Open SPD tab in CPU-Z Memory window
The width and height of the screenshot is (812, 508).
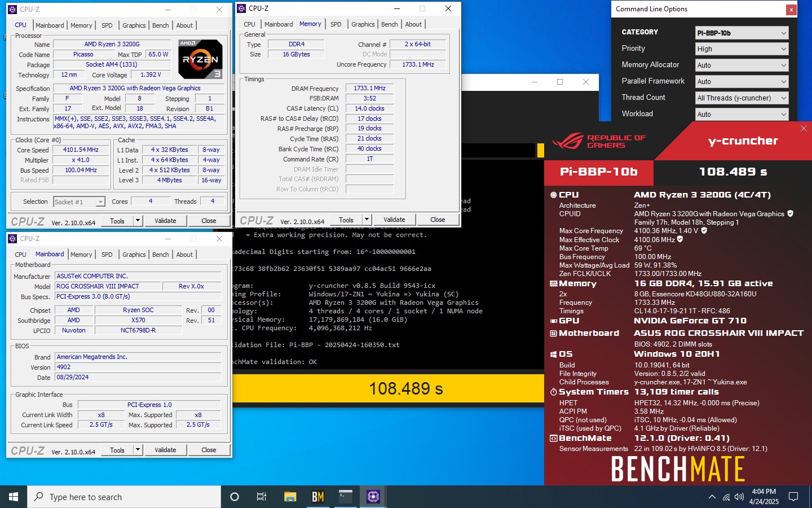336,24
